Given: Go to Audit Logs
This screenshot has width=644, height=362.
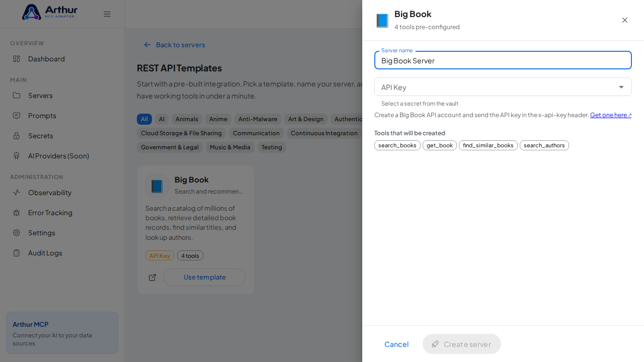Looking at the screenshot, I should 62,253.
